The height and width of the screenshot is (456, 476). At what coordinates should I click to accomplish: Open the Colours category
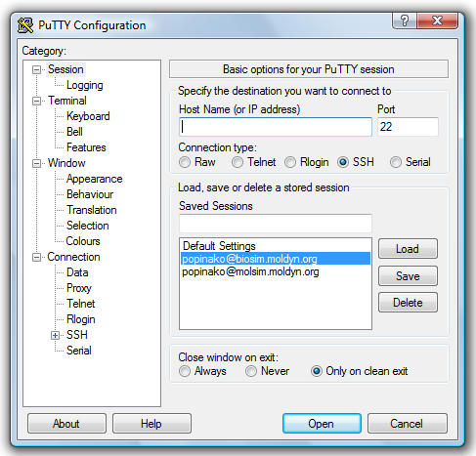coord(83,241)
